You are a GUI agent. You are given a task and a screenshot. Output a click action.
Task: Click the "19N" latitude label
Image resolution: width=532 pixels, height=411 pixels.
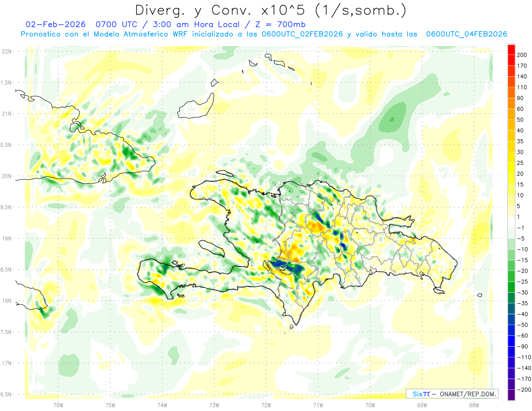(x=7, y=238)
